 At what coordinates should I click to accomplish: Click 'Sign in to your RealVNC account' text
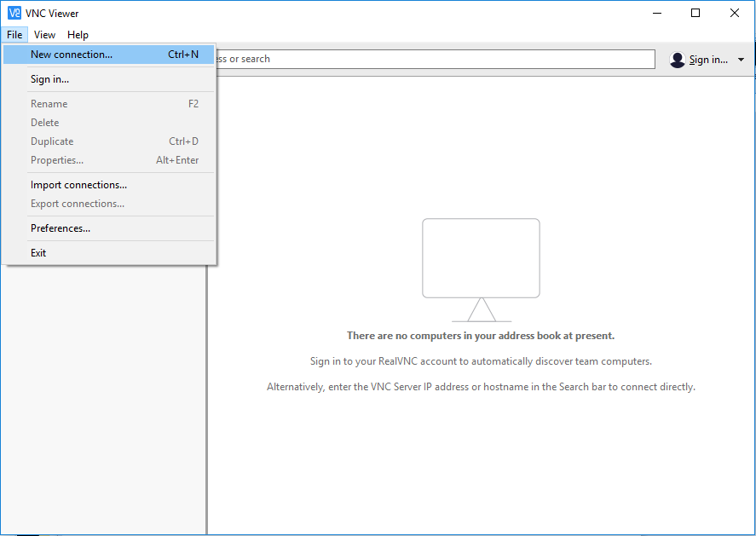481,361
